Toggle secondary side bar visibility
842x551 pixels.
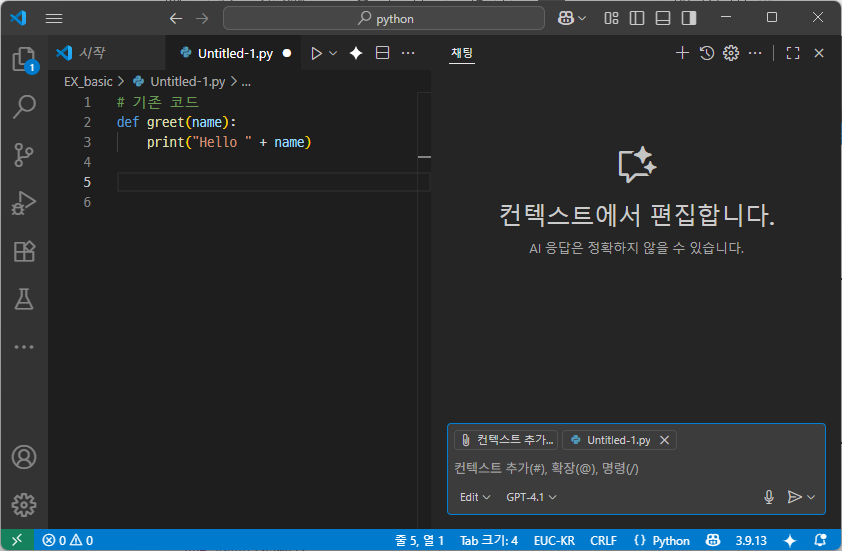coord(689,18)
